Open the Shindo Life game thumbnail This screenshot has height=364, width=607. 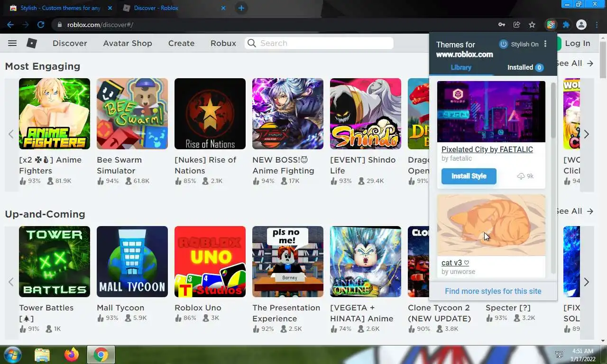pyautogui.click(x=366, y=114)
